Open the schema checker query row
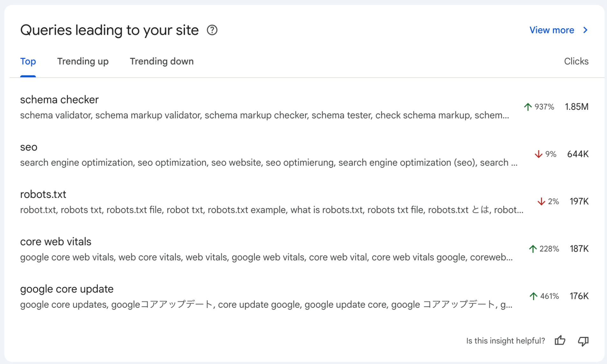Image resolution: width=607 pixels, height=364 pixels. click(59, 100)
